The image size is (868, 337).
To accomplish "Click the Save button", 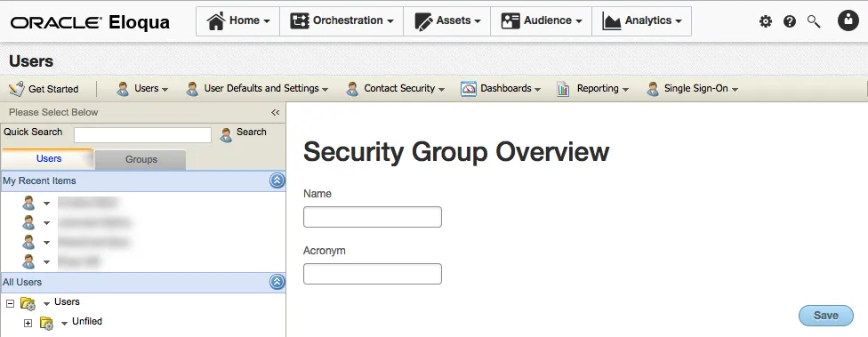I will (x=826, y=316).
